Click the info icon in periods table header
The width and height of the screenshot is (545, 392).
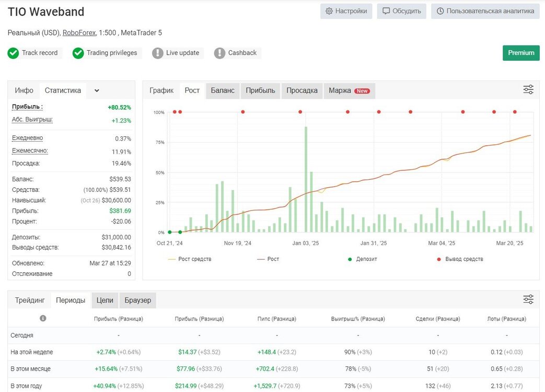[x=43, y=318]
